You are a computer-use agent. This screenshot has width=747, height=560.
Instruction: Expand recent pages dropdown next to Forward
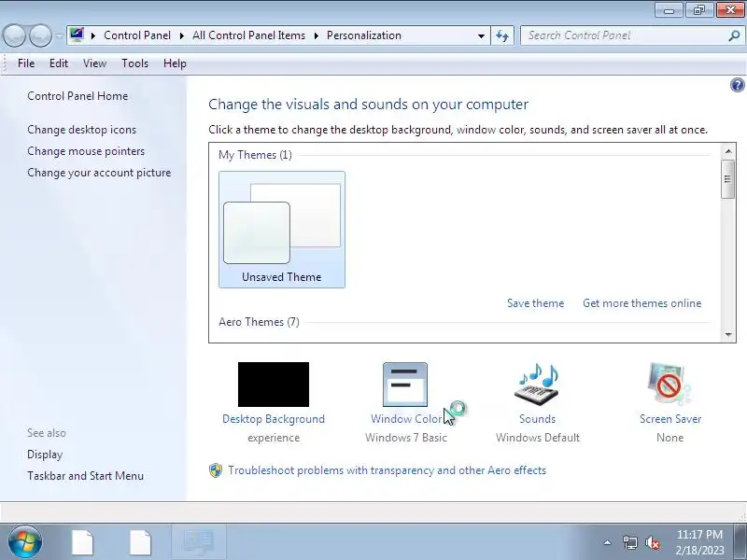(59, 35)
